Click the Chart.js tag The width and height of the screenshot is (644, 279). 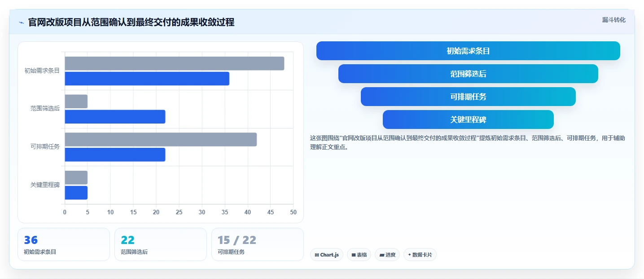[327, 255]
